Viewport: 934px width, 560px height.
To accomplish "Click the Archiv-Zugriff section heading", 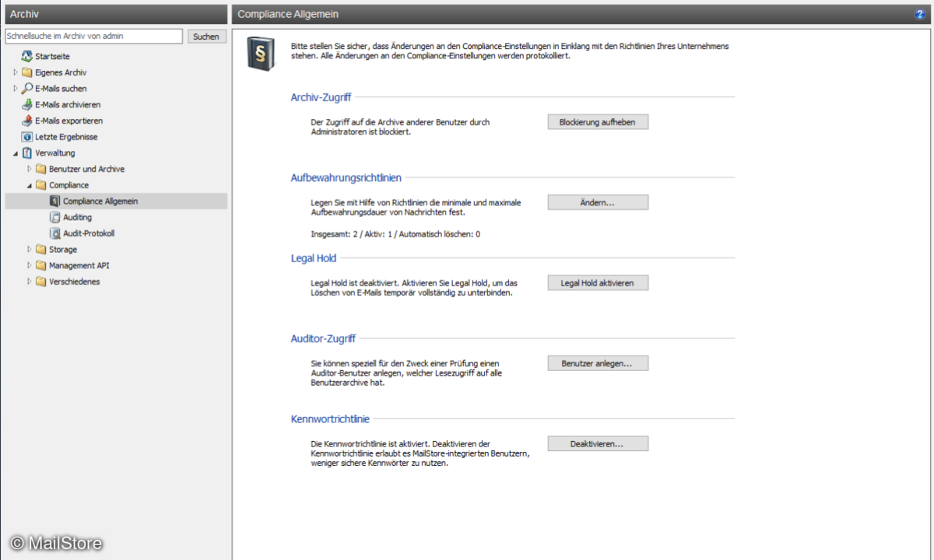I will (x=321, y=97).
